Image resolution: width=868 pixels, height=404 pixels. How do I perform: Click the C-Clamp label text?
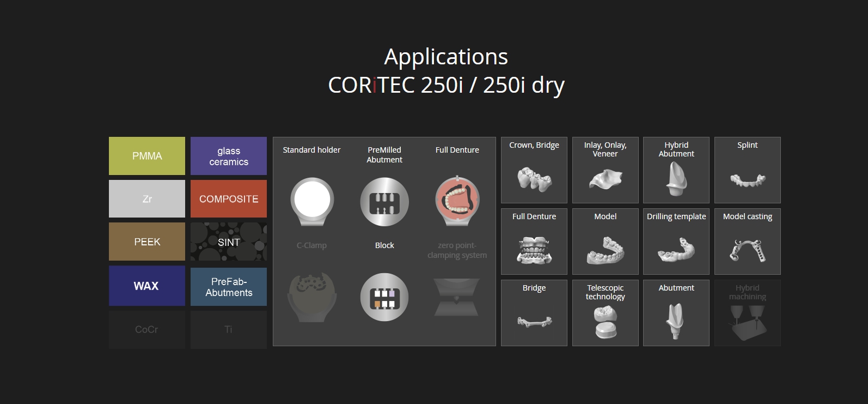tap(311, 245)
